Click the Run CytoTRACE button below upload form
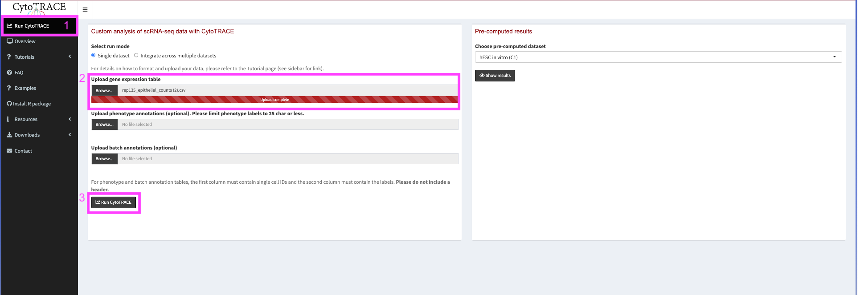Image resolution: width=868 pixels, height=295 pixels. pyautogui.click(x=114, y=202)
